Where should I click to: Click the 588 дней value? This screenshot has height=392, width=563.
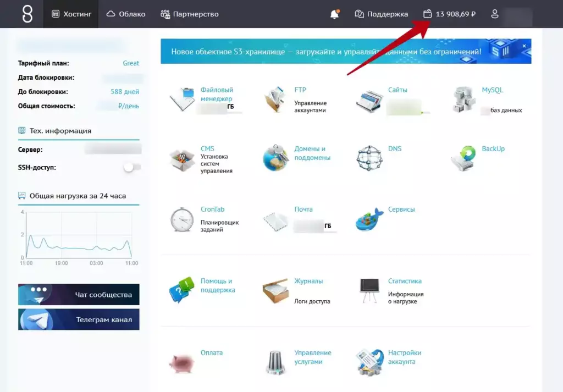coord(125,91)
